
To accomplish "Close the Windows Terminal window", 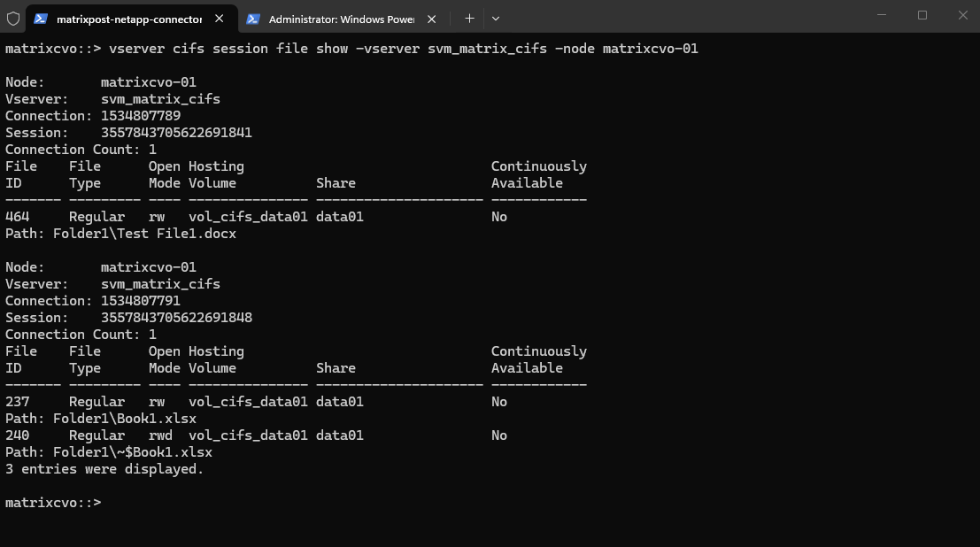I will [962, 15].
